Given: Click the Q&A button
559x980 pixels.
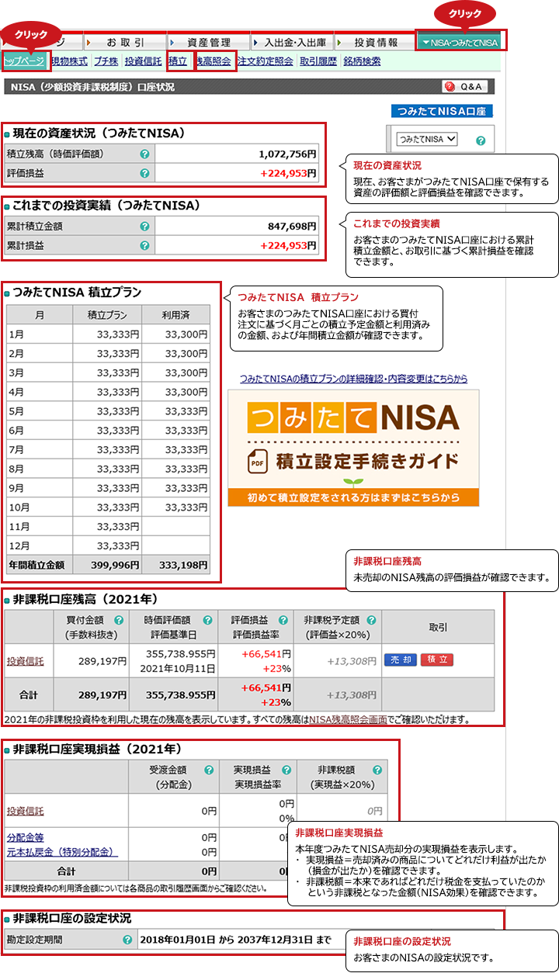Looking at the screenshot, I should [465, 87].
